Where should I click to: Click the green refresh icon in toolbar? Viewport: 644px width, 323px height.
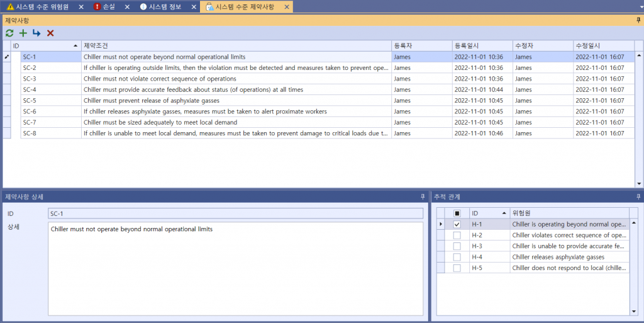[9, 33]
